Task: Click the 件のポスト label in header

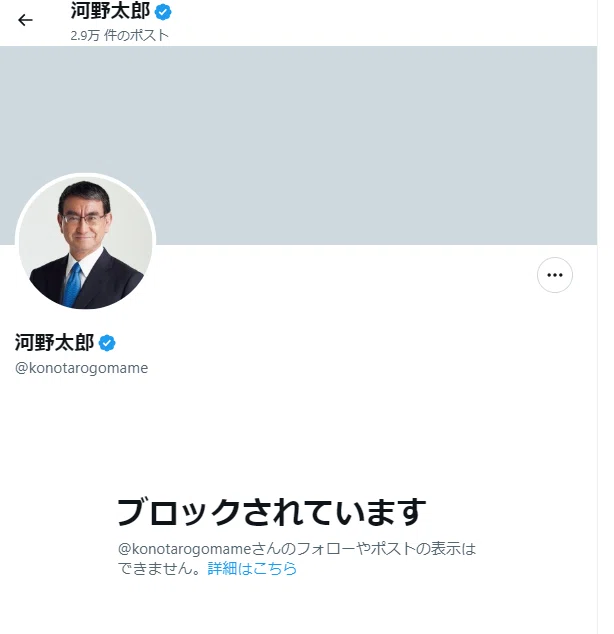Action: [x=136, y=36]
